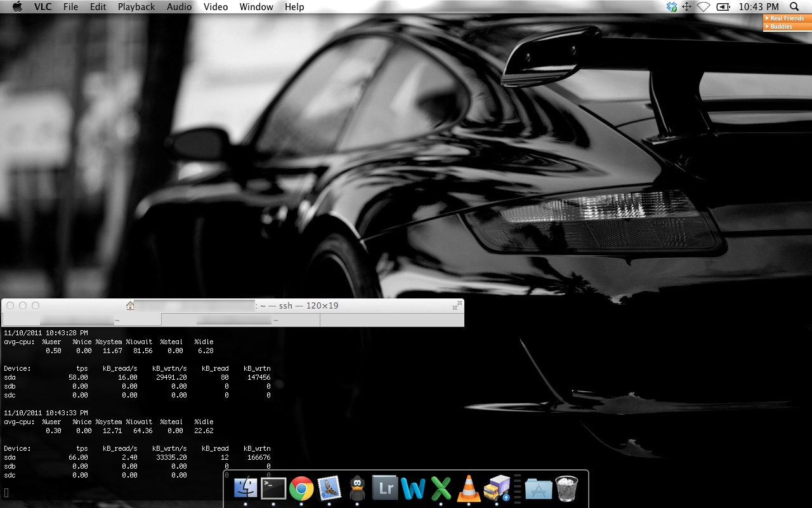The height and width of the screenshot is (508, 812).
Task: Click the timestamp 11/10/2011 10:43:33 PM
Action: point(46,413)
